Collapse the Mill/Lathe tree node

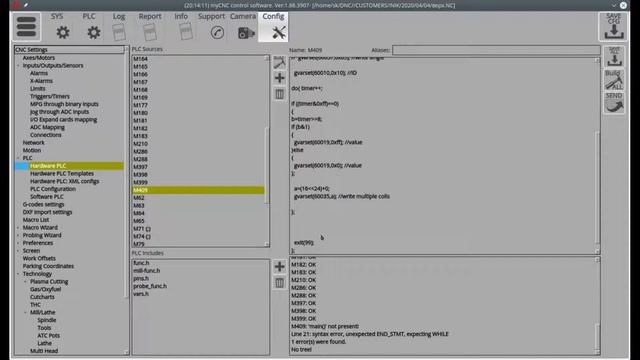pyautogui.click(x=26, y=312)
